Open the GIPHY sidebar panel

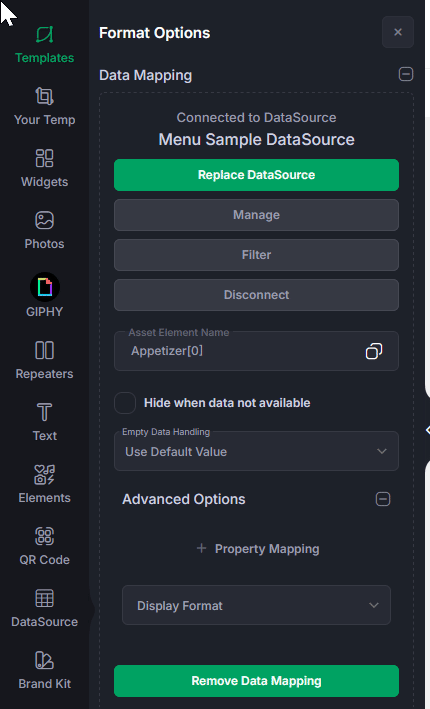44,295
